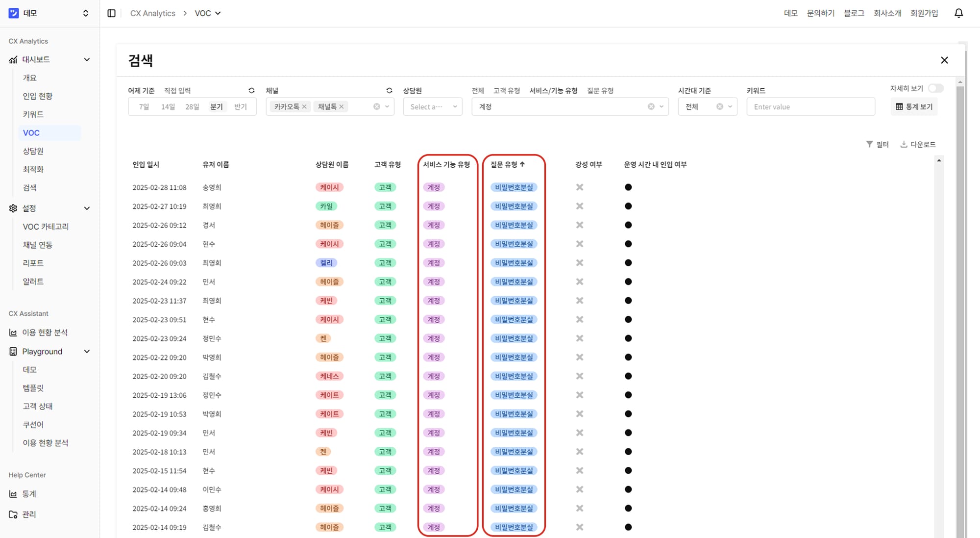
Task: Collapse the 대시보드 section chevron
Action: click(87, 59)
